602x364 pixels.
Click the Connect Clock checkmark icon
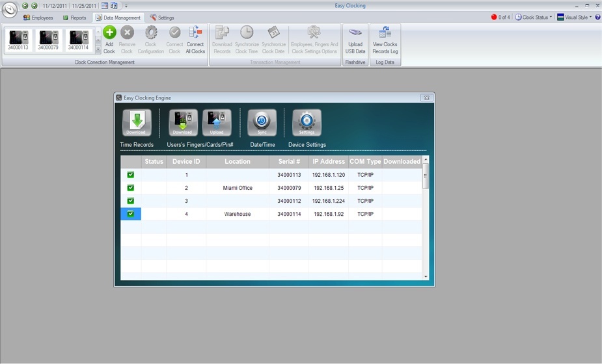(174, 32)
